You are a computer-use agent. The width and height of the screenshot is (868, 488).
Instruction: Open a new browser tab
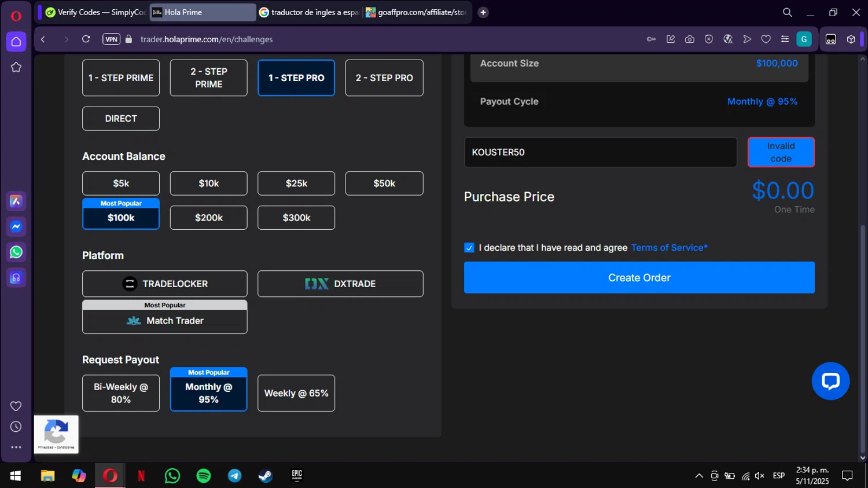483,12
